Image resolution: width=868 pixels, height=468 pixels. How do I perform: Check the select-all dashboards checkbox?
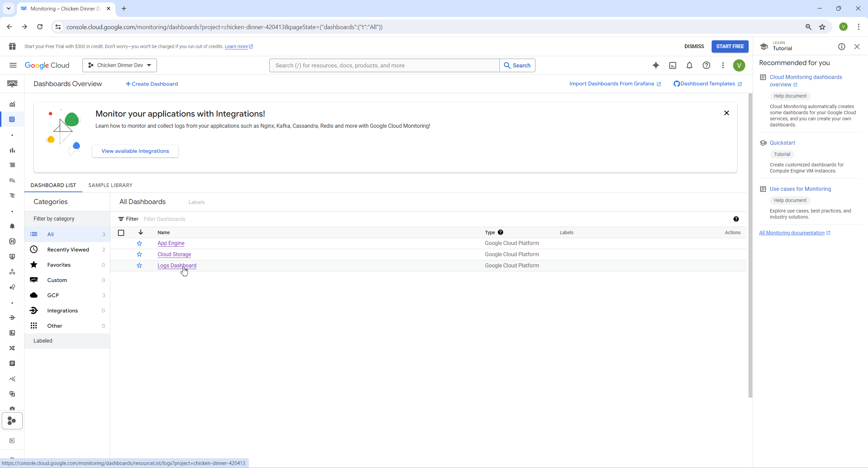(121, 233)
